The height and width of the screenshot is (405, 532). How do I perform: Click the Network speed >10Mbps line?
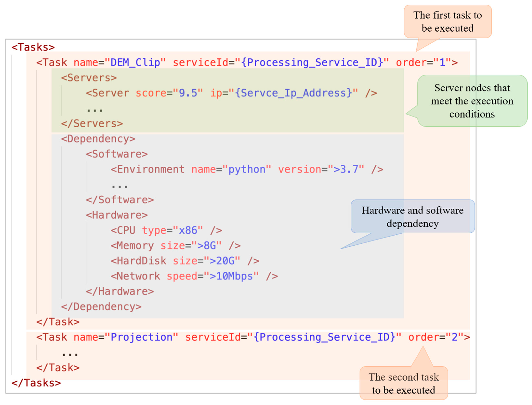(194, 276)
